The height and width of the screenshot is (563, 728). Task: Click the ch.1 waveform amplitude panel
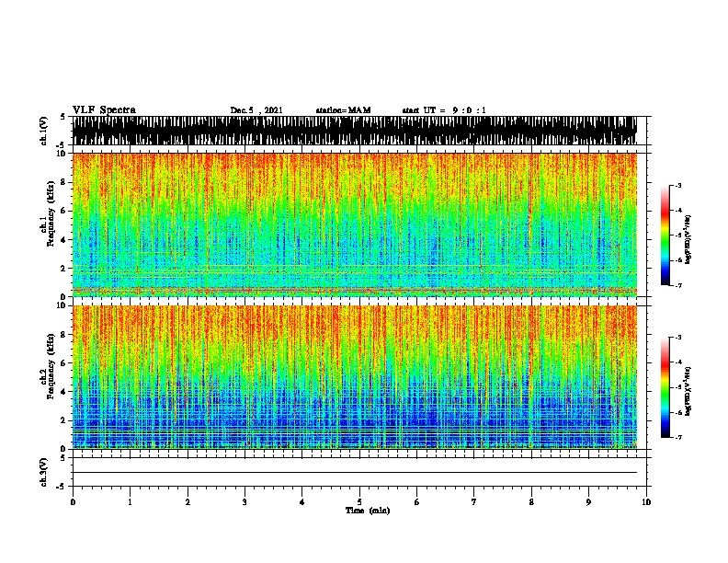[354, 131]
